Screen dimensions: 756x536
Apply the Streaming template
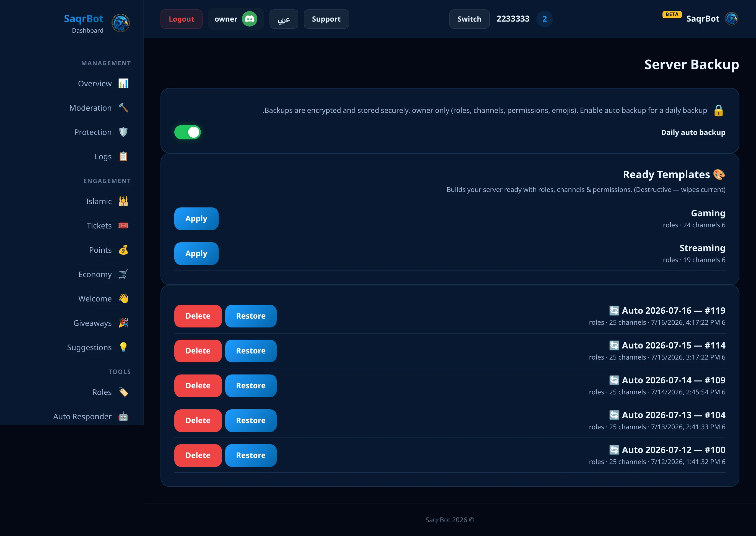click(x=196, y=253)
